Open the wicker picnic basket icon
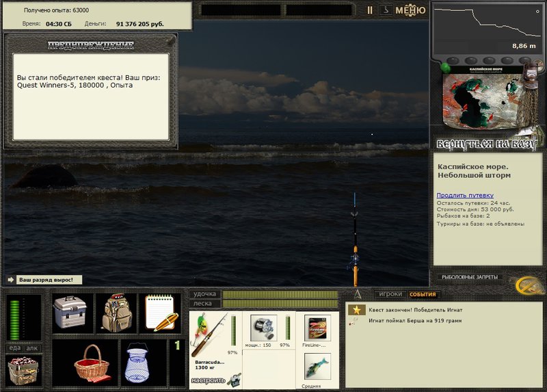The width and height of the screenshot is (547, 392). [x=92, y=363]
